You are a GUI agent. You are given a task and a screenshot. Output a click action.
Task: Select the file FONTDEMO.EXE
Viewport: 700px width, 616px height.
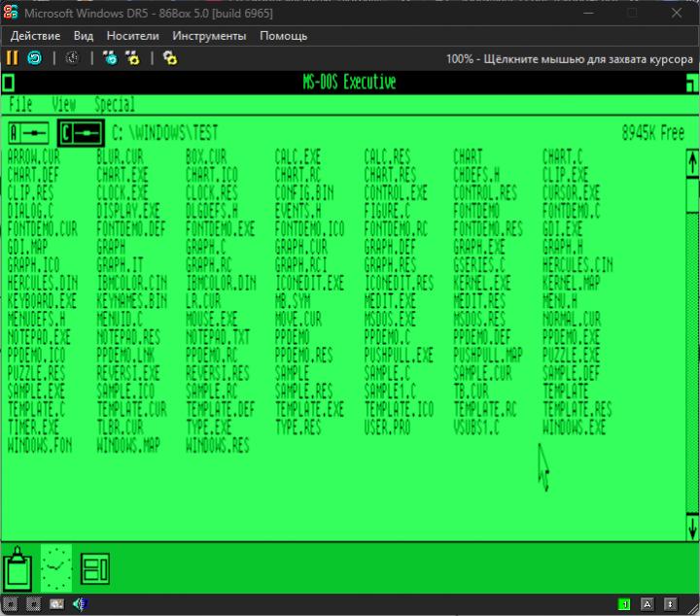[220, 229]
